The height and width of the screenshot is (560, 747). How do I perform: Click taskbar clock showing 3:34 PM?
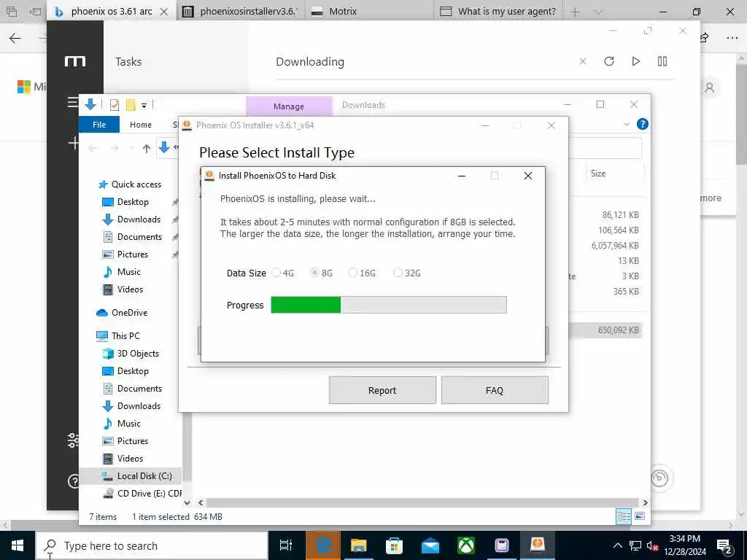click(684, 545)
